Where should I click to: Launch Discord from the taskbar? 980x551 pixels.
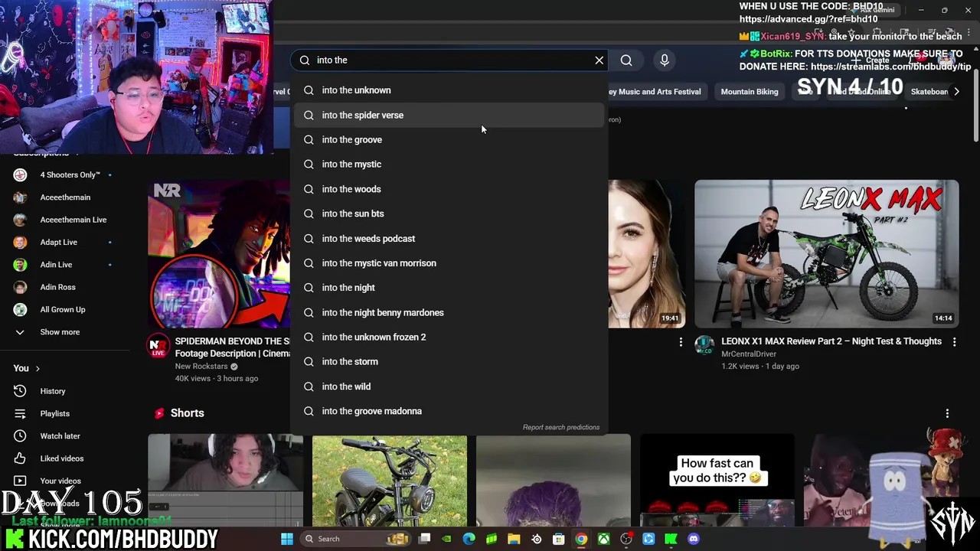694,539
